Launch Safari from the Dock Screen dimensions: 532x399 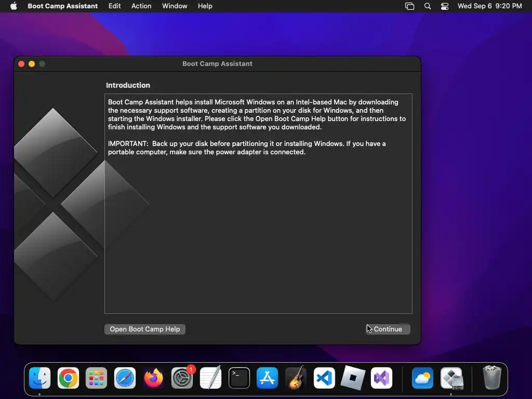(125, 378)
